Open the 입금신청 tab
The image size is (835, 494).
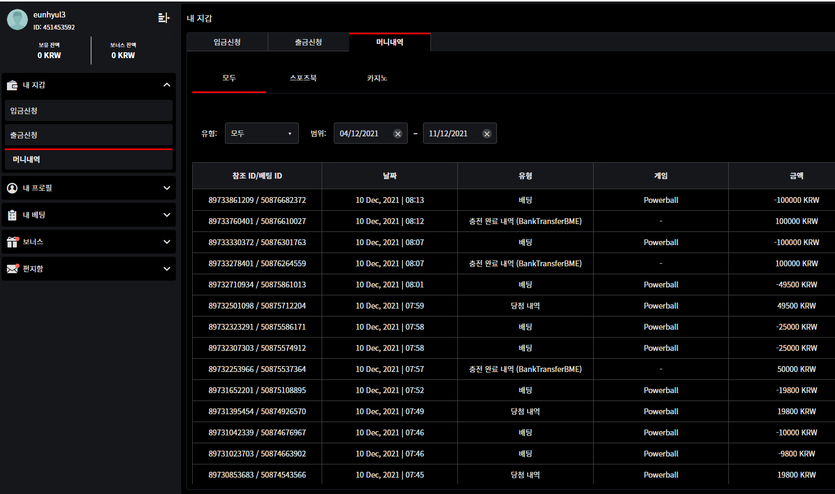[227, 42]
